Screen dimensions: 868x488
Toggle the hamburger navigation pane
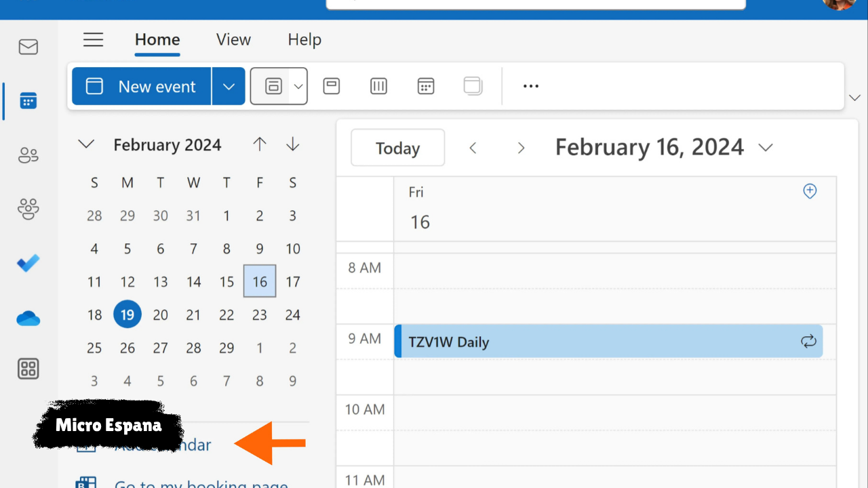93,39
